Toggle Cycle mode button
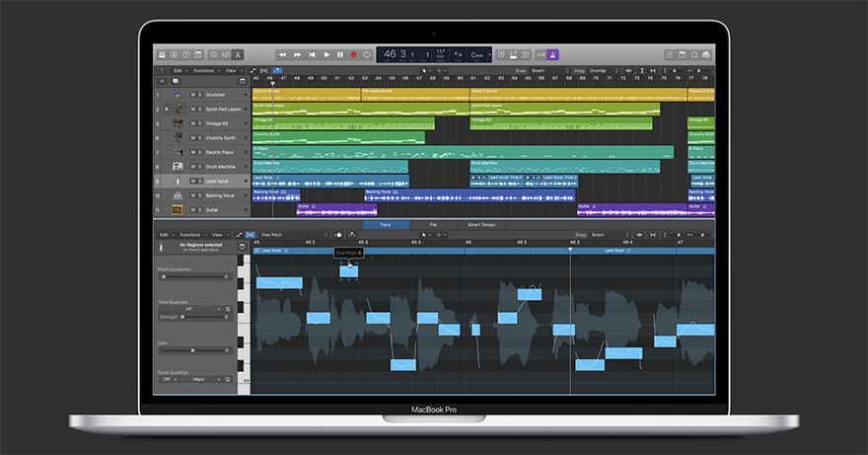Image resolution: width=868 pixels, height=455 pixels. (367, 55)
